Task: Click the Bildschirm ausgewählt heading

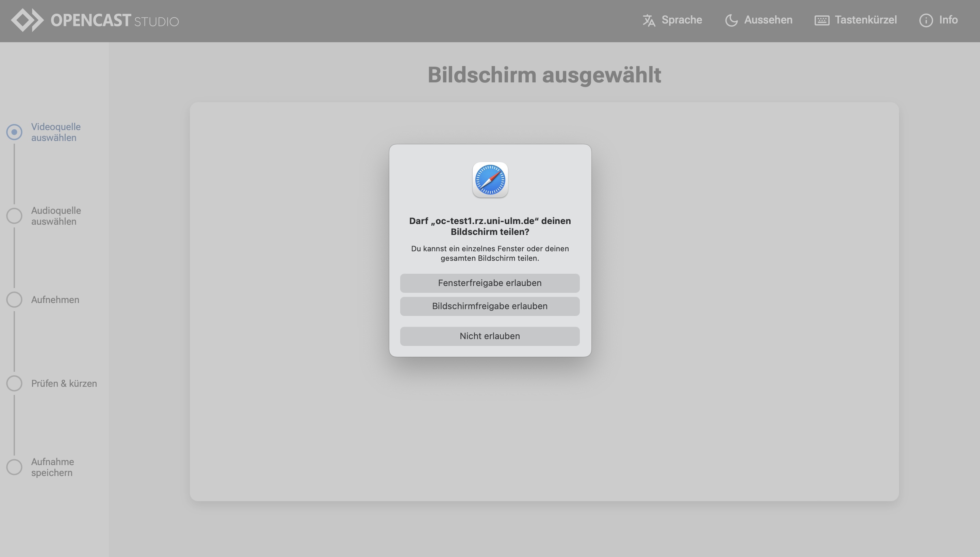Action: tap(544, 75)
